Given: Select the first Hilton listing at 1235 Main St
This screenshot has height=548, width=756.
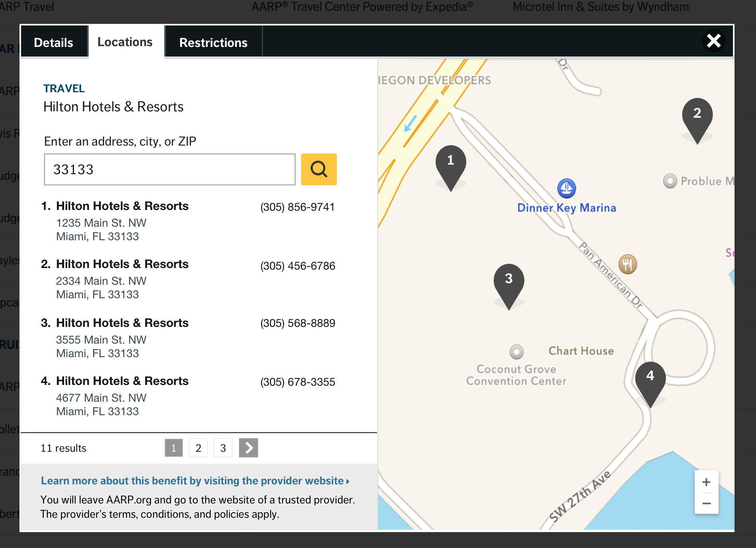Looking at the screenshot, I should [122, 206].
